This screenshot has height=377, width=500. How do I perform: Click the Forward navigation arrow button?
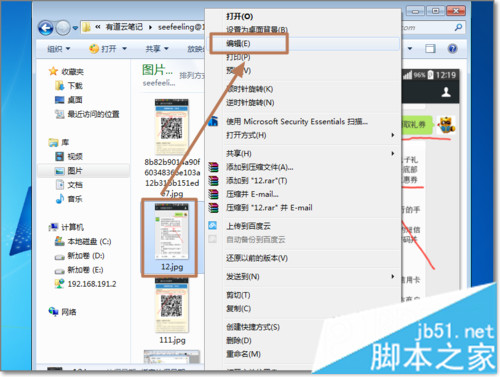[x=63, y=28]
